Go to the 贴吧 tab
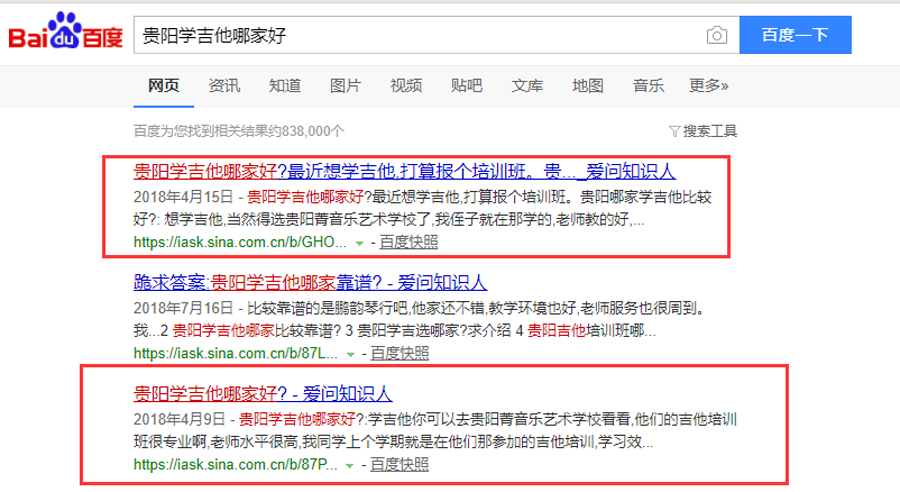Viewport: 900px width, 492px height. pyautogui.click(x=467, y=86)
